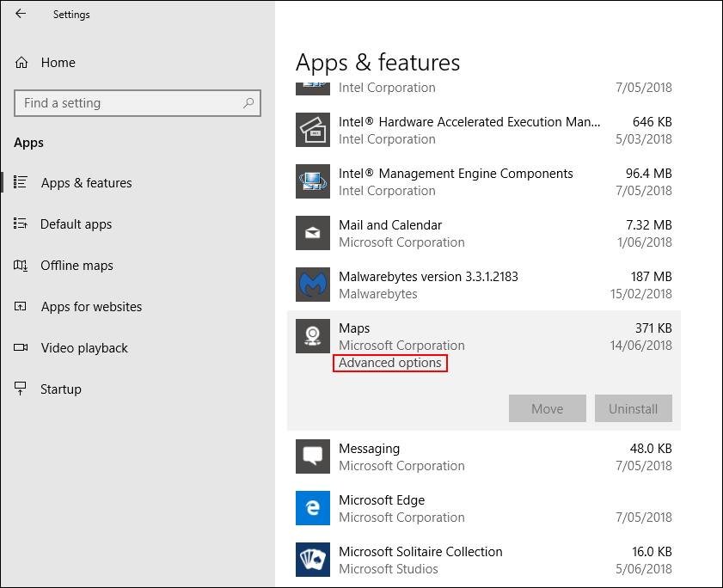Click the Move button for Maps

(x=548, y=408)
